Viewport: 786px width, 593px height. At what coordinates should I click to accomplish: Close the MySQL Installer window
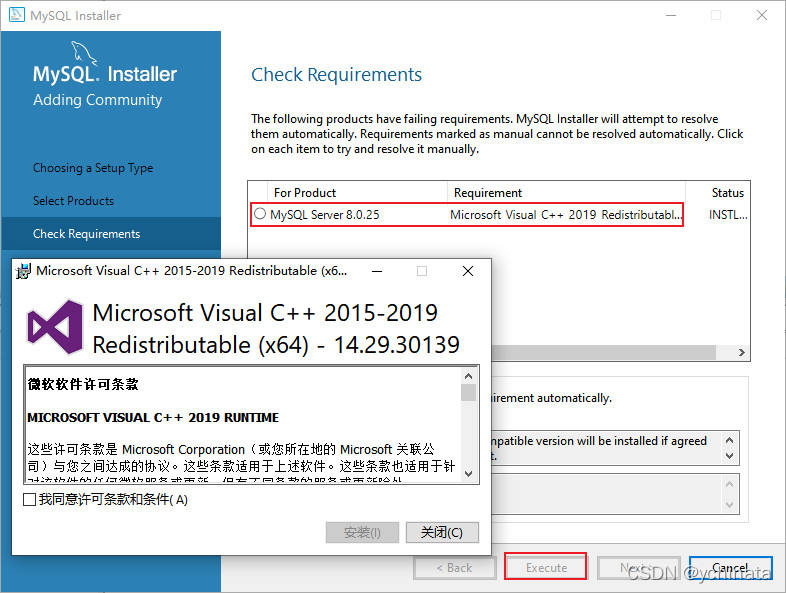point(761,16)
